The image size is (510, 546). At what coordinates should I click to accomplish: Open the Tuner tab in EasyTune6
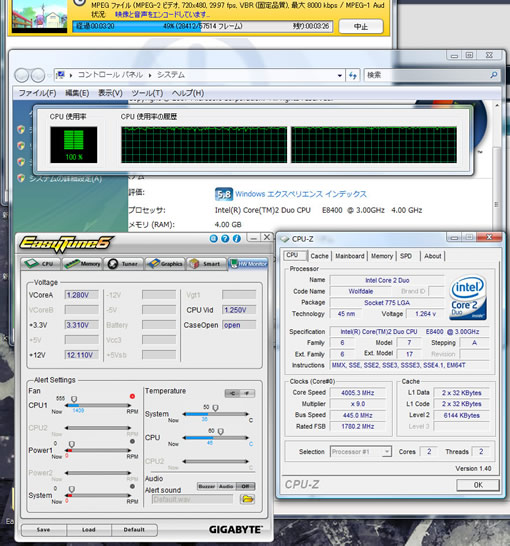(123, 264)
